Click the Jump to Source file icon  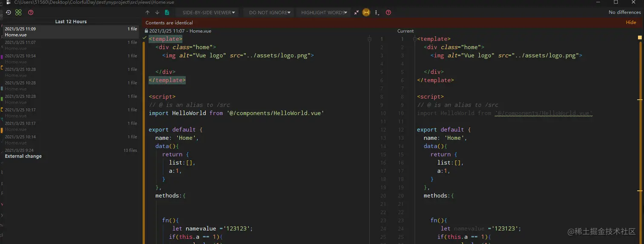point(167,12)
